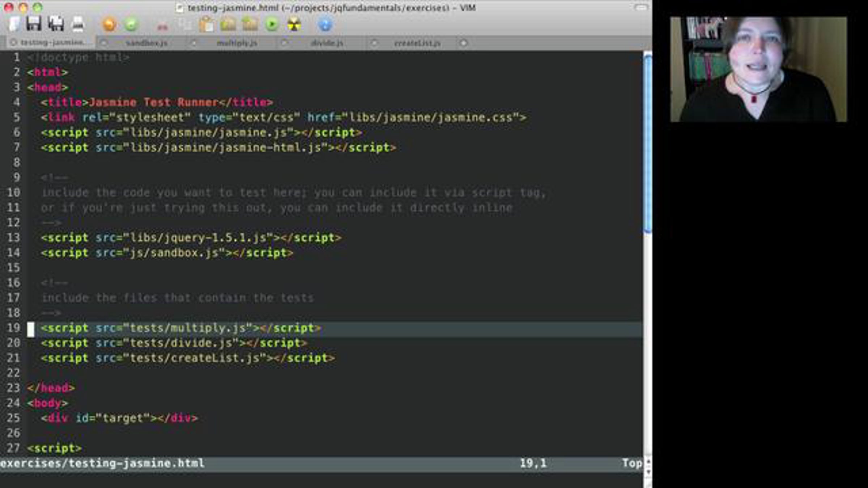
Task: Click the 'libs/jasmine/jasmine.css' href value
Action: [430, 117]
